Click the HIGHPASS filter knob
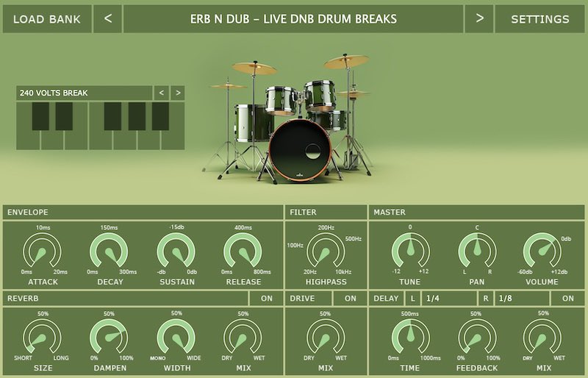Image resolution: width=588 pixels, height=378 pixels. coord(326,251)
